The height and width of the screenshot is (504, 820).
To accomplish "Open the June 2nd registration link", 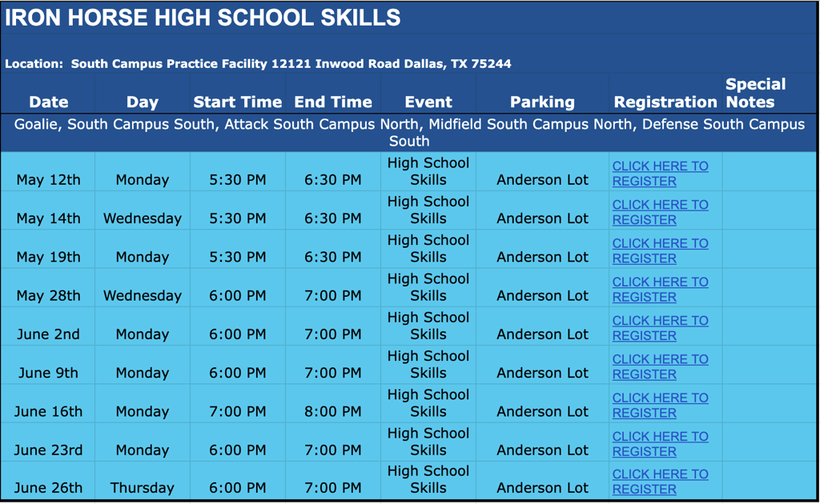I will coord(660,328).
